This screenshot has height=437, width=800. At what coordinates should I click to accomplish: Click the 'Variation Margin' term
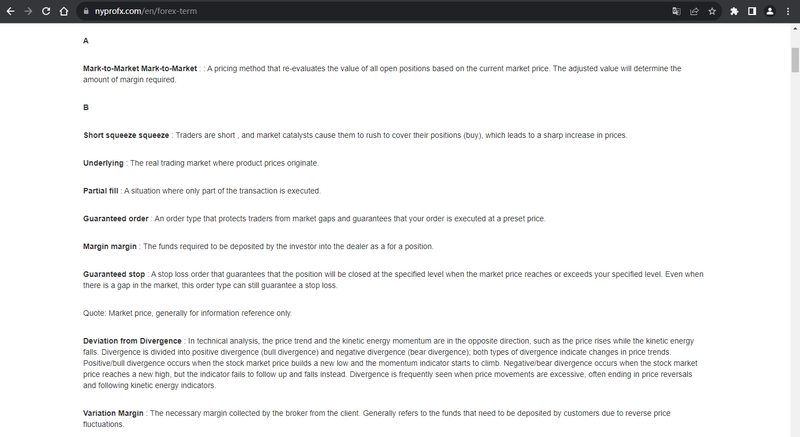point(113,414)
